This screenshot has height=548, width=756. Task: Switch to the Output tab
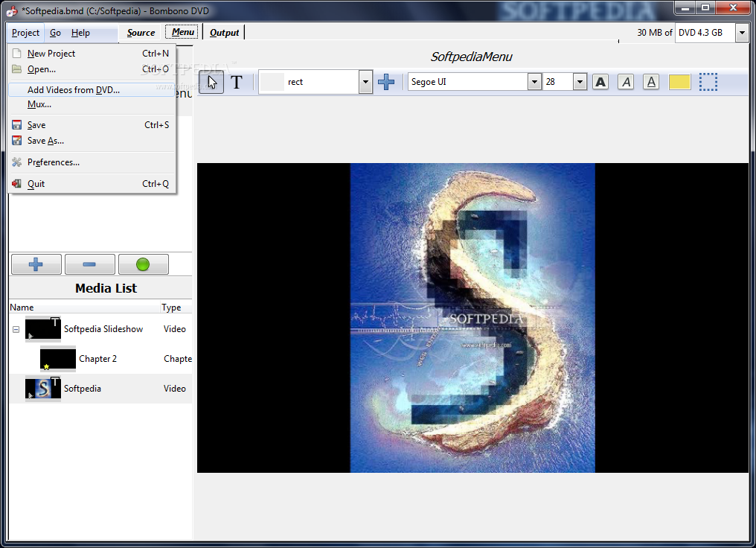224,33
